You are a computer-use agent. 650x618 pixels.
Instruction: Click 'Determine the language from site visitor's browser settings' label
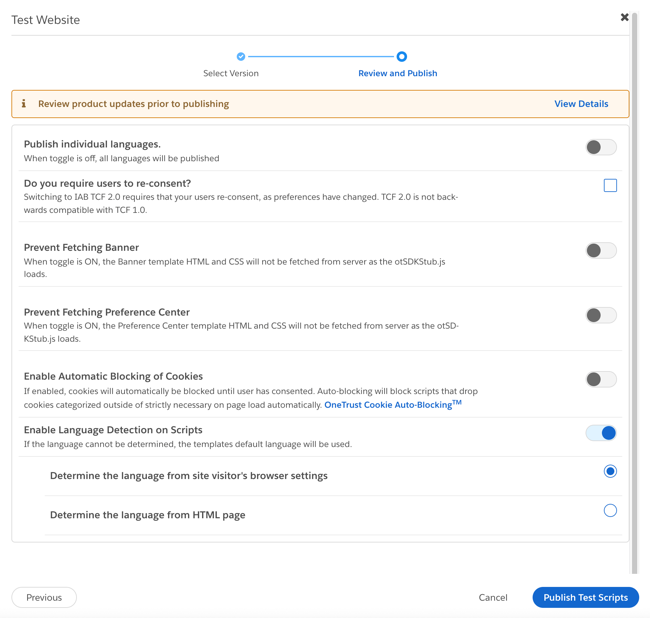(x=189, y=475)
